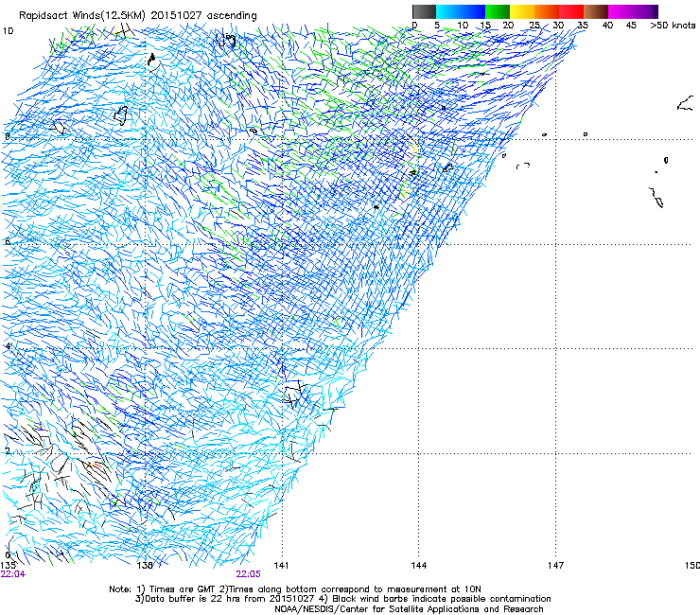The image size is (700, 615).
Task: Click the longitude "135" axis label
Action: click(8, 566)
